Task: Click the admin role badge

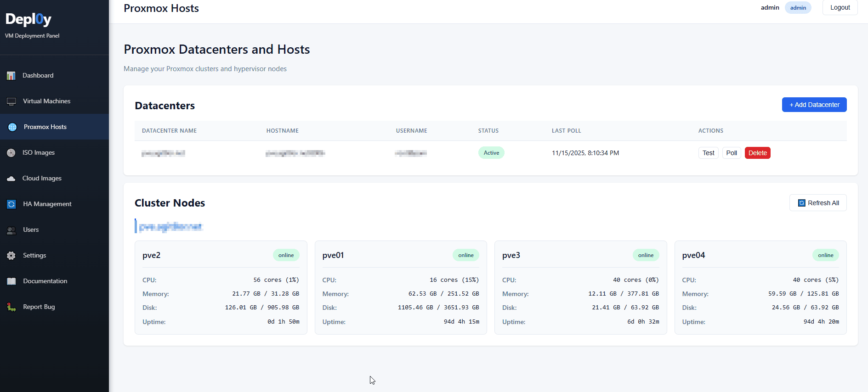Action: coord(798,8)
